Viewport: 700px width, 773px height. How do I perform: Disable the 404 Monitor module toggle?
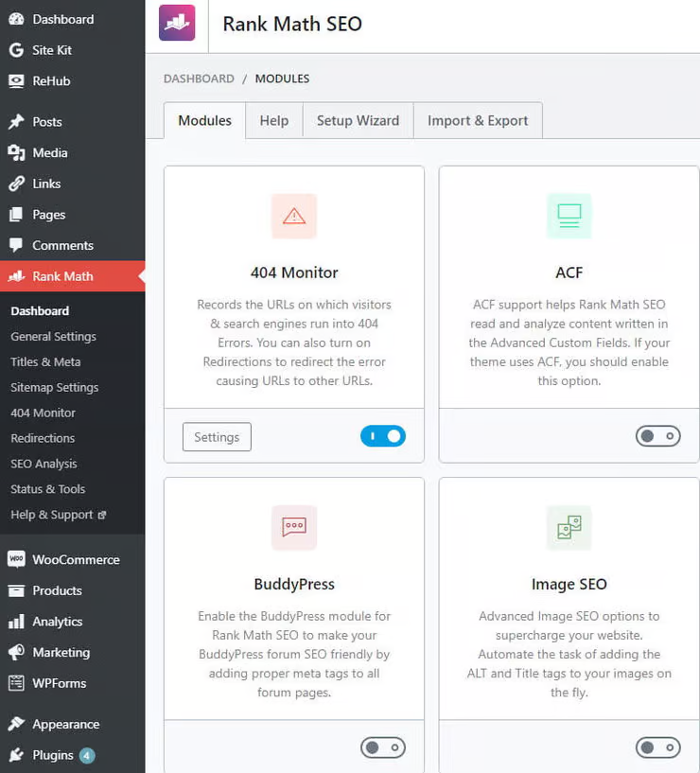click(383, 436)
